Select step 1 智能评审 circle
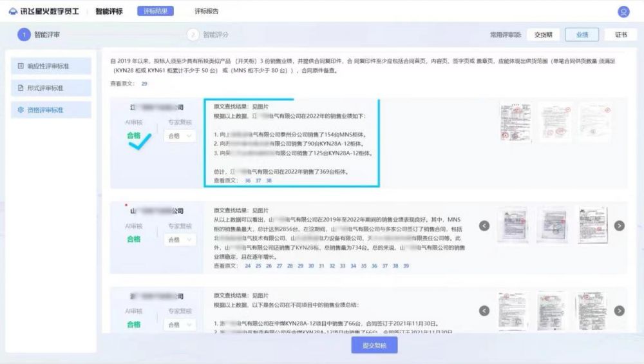 [24, 35]
